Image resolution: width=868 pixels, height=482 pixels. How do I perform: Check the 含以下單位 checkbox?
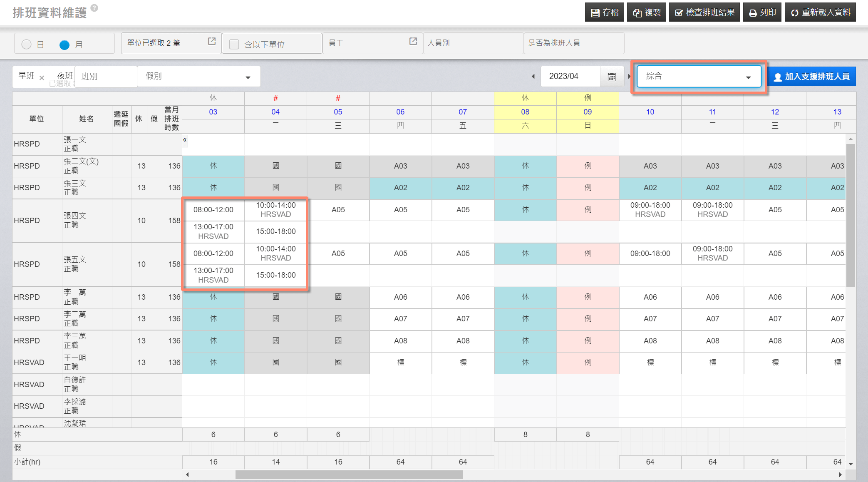click(x=234, y=45)
